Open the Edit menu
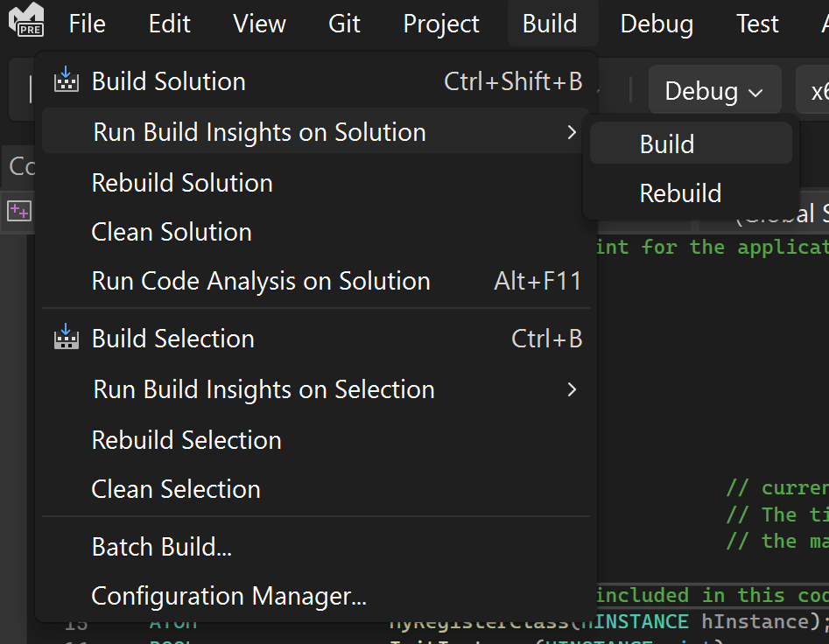 point(170,24)
